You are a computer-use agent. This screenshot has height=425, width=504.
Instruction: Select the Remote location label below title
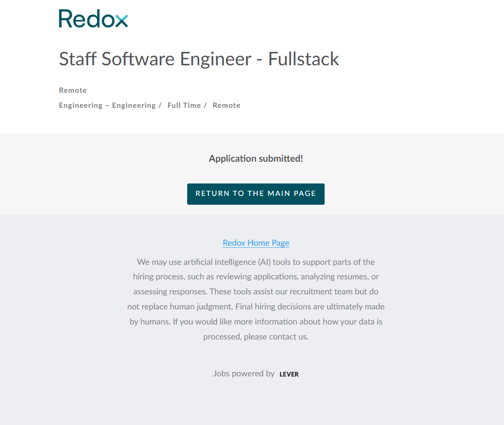coord(73,90)
